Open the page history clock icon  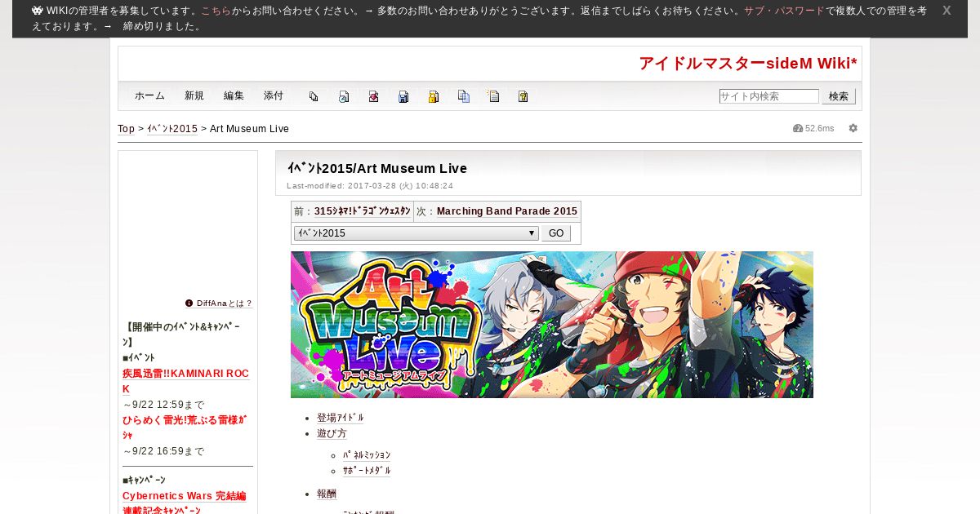point(344,96)
